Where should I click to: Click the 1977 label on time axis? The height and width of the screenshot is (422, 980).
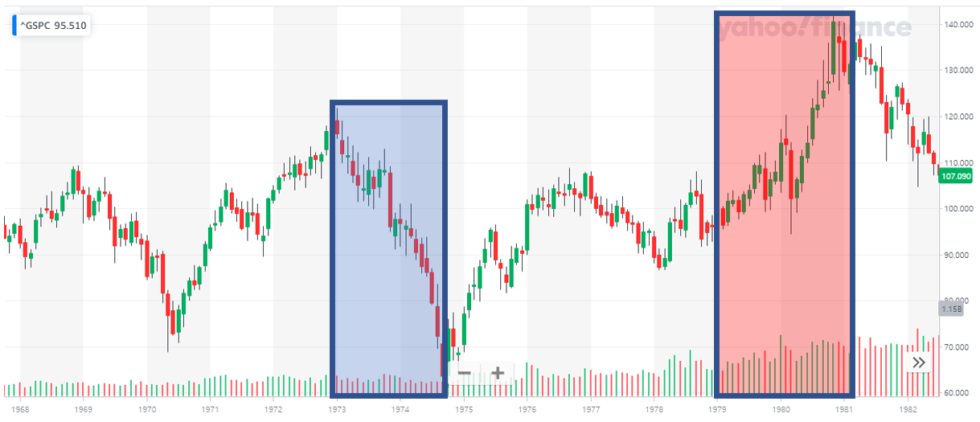click(590, 409)
